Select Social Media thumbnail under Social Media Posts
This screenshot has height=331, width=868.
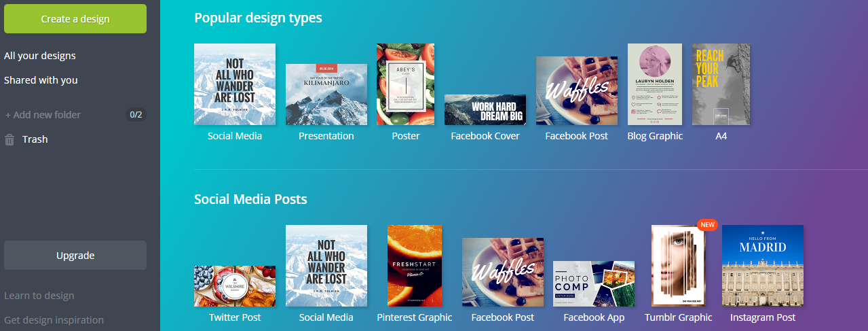[326, 266]
